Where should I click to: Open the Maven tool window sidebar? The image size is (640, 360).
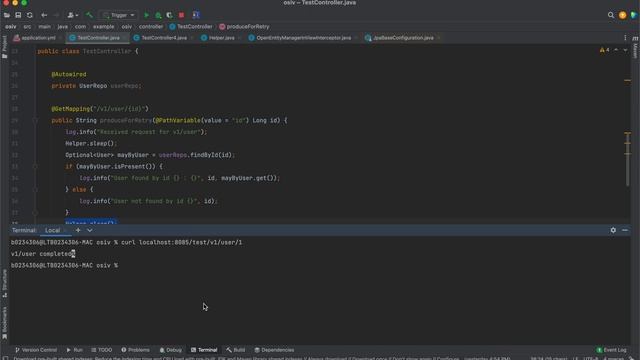tap(636, 48)
